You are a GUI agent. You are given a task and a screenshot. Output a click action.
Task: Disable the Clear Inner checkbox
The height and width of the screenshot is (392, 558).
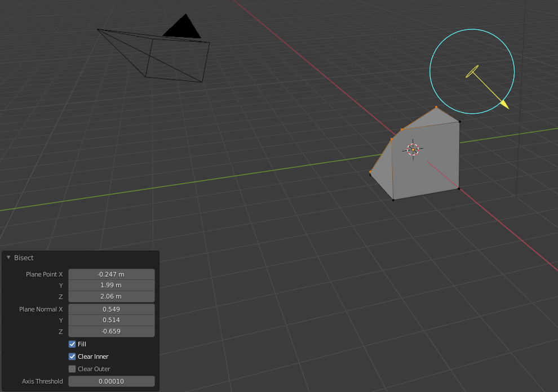tap(72, 357)
